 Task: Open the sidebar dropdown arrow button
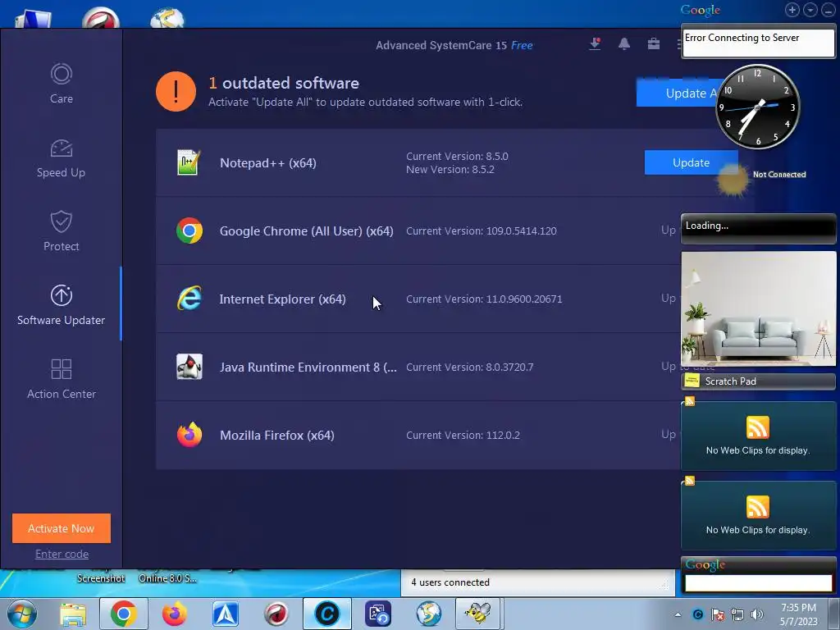810,10
